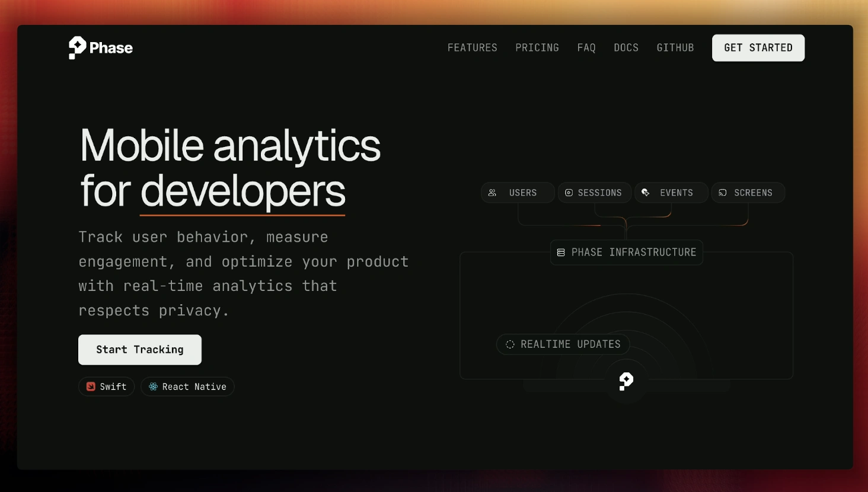Viewport: 868px width, 492px height.
Task: Select the Swift SDK badge
Action: click(x=107, y=386)
